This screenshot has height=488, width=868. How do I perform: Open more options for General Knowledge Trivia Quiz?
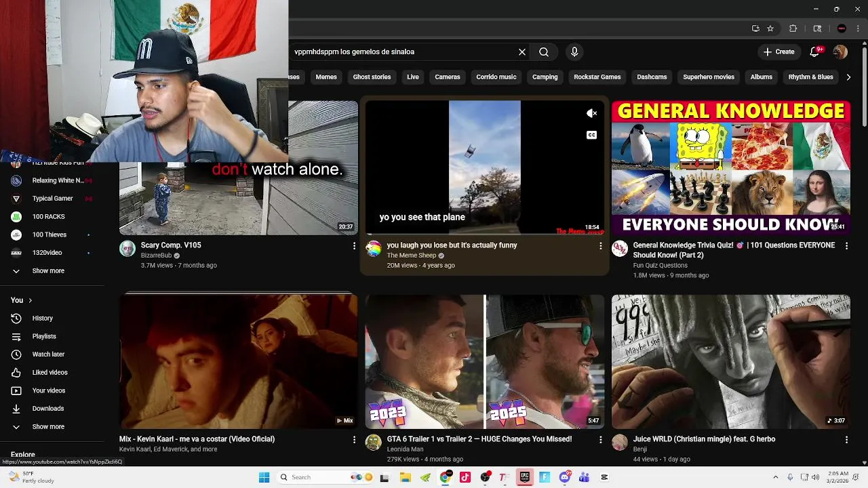846,246
